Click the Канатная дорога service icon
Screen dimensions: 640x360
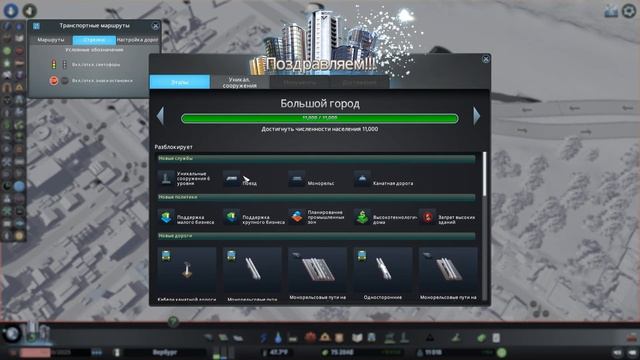point(362,178)
